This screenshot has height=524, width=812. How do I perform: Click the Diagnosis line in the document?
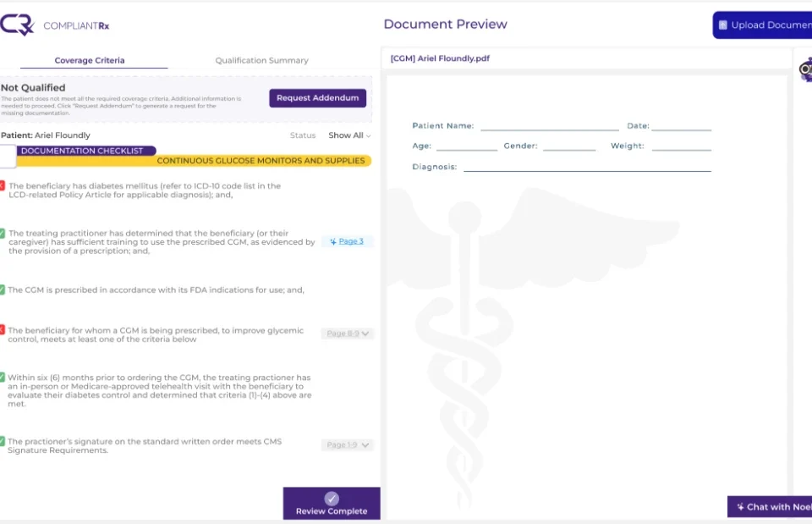point(587,167)
